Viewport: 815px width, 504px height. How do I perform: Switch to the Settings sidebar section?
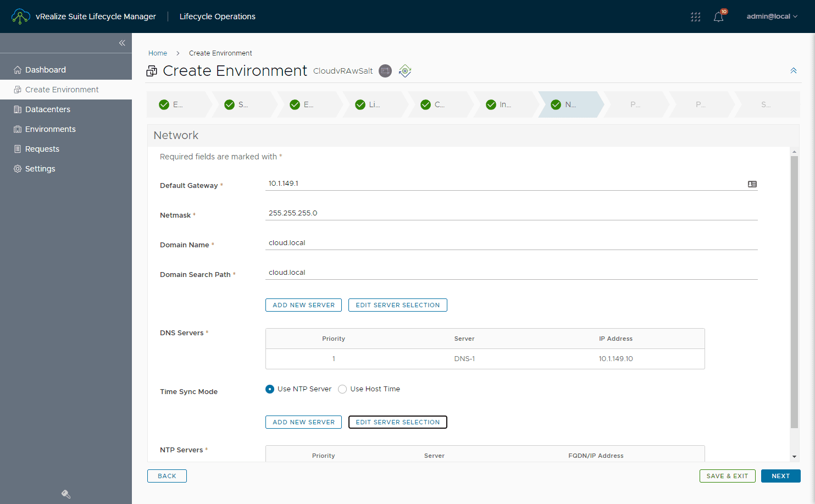click(x=40, y=169)
